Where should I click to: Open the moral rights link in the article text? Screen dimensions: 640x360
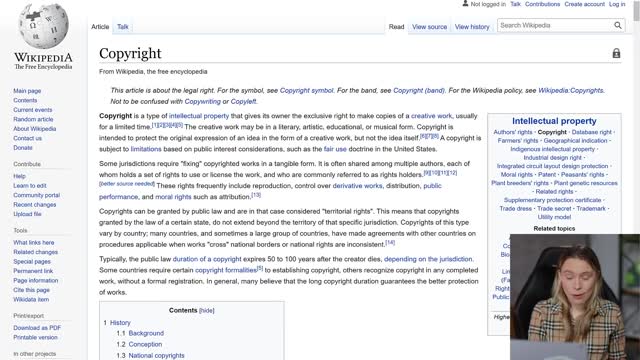(x=173, y=197)
